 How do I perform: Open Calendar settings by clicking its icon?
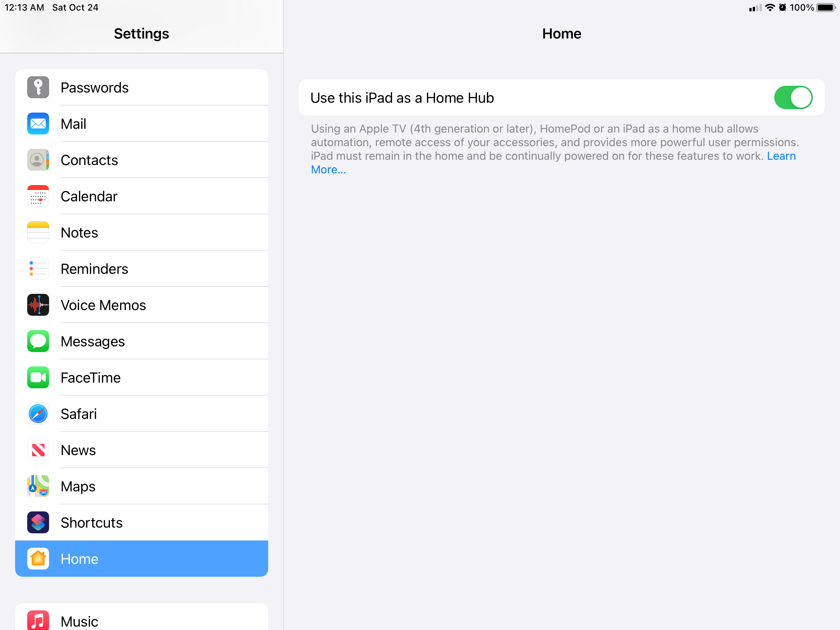tap(38, 196)
